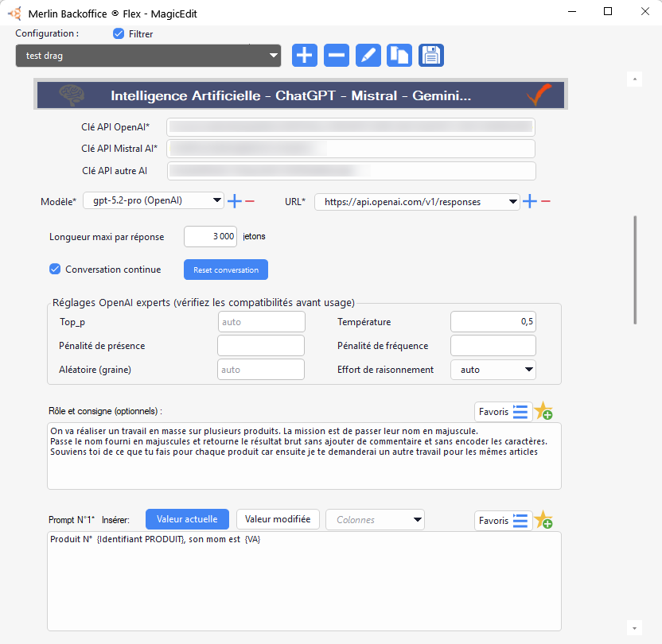Remove model with the red minus
The height and width of the screenshot is (644, 662).
pos(250,201)
